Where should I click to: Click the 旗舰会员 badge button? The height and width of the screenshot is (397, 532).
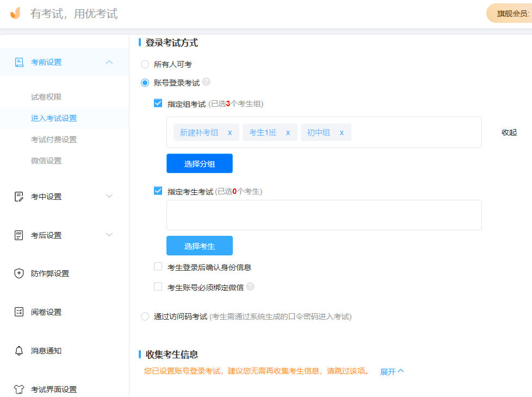click(x=509, y=13)
